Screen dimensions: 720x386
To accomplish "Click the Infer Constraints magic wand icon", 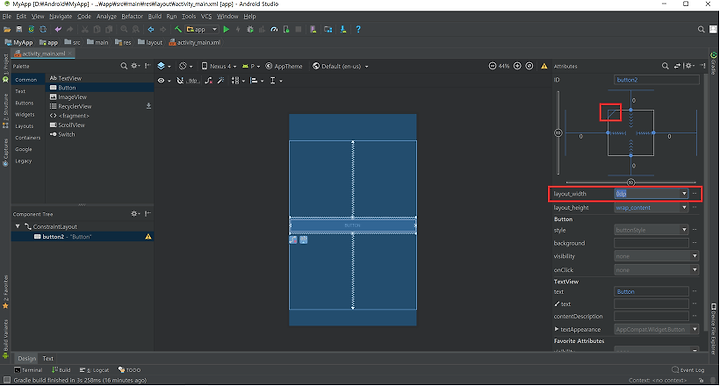I will click(x=220, y=81).
